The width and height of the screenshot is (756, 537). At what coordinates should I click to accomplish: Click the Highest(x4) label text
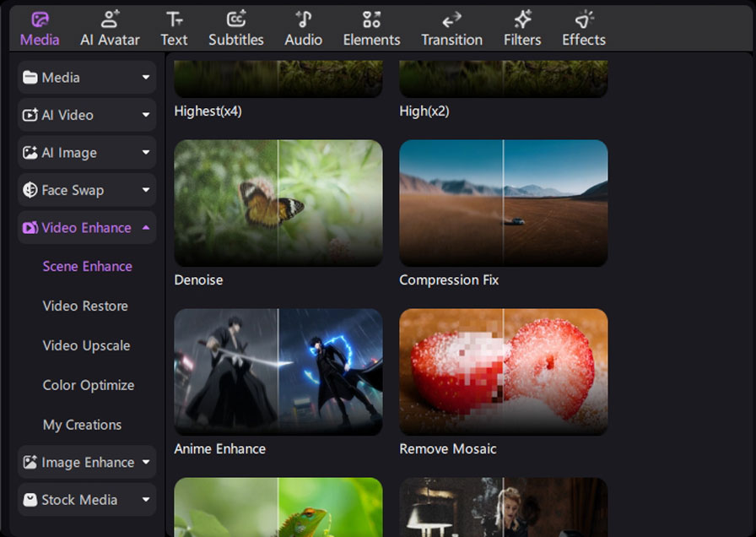pyautogui.click(x=208, y=111)
